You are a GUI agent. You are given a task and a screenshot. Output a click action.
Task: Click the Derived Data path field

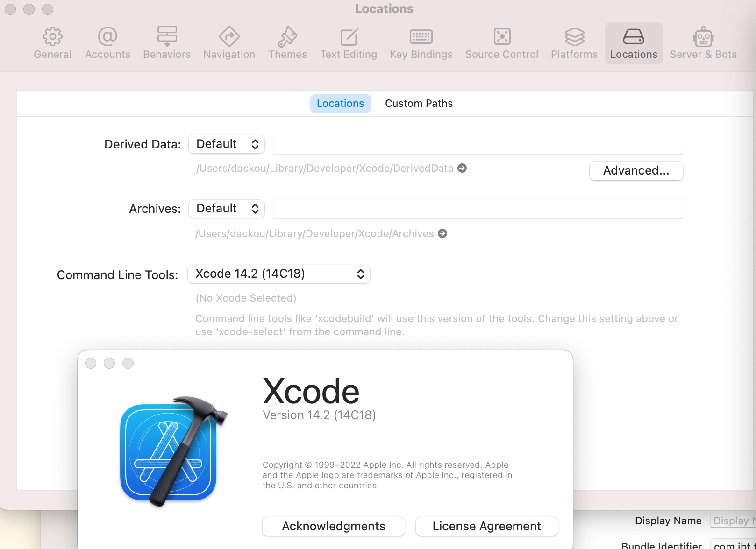[x=477, y=145]
